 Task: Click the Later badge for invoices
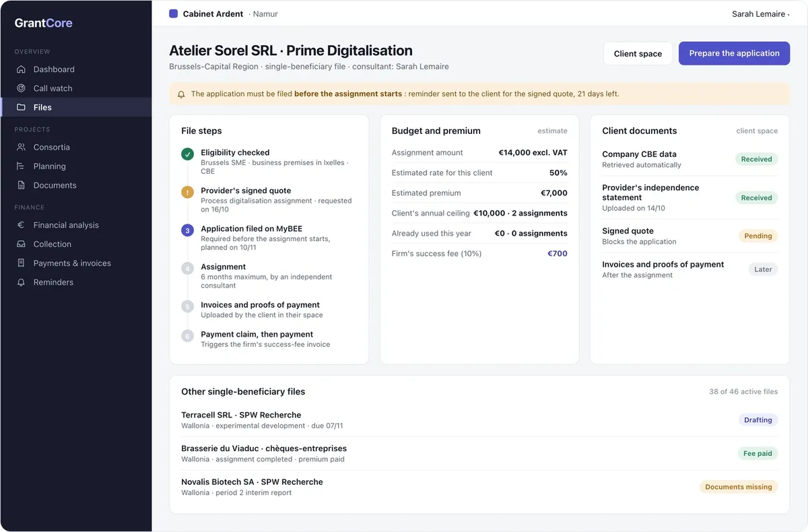[763, 269]
